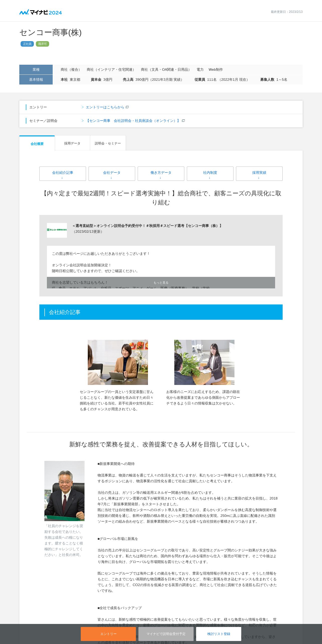Screen dimensions: 322x644
Task: Click 従業員 111名 value
Action: 222,79
